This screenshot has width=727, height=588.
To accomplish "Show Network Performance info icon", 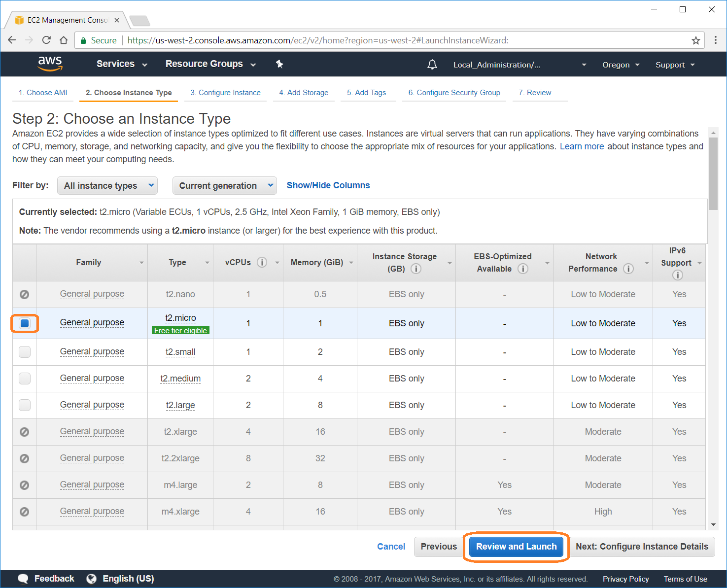I will coord(628,269).
